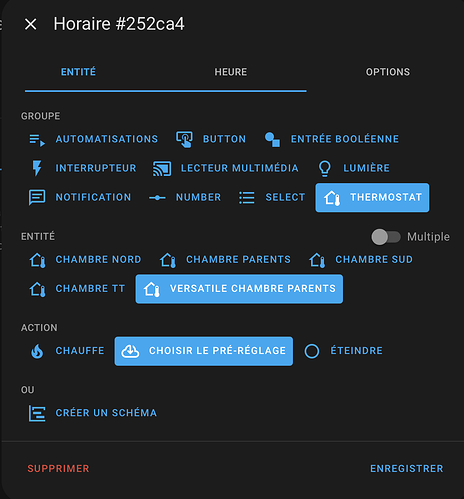Click Enregistrer to save schedule
This screenshot has height=499, width=464.
(407, 469)
